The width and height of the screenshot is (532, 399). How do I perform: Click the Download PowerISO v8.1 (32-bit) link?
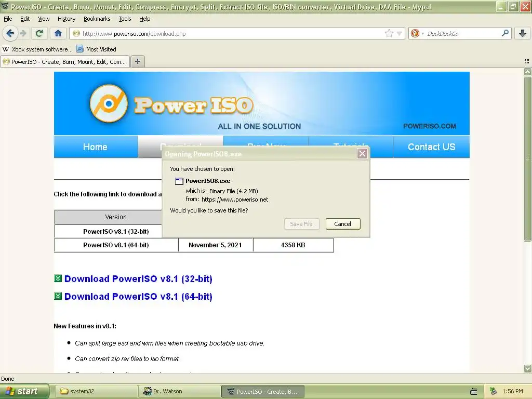pos(138,279)
